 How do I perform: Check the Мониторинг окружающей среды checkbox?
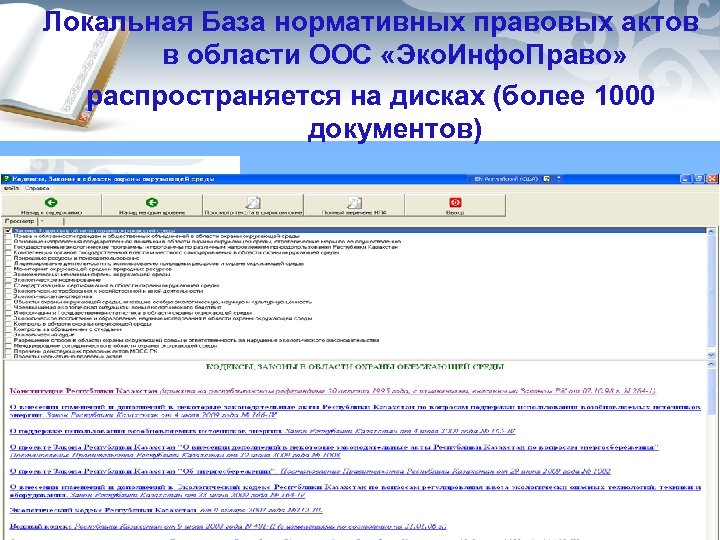(x=8, y=269)
